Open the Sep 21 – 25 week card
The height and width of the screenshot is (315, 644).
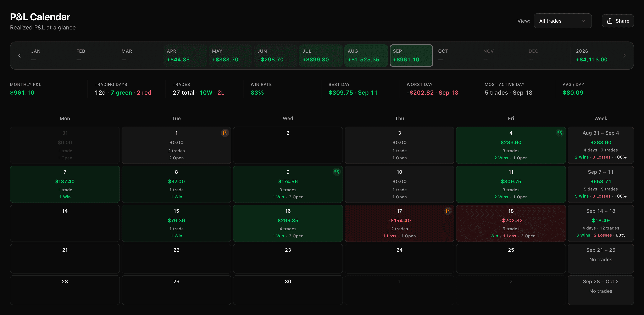pyautogui.click(x=600, y=259)
